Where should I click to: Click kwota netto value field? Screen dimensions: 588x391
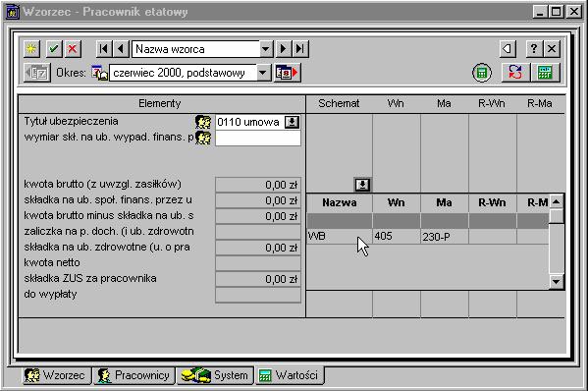pyautogui.click(x=258, y=264)
